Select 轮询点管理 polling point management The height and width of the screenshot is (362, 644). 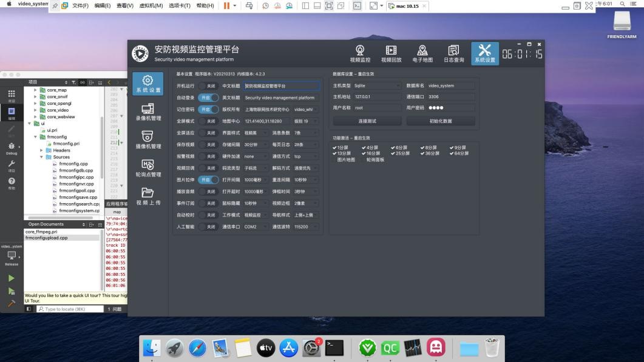click(x=148, y=168)
